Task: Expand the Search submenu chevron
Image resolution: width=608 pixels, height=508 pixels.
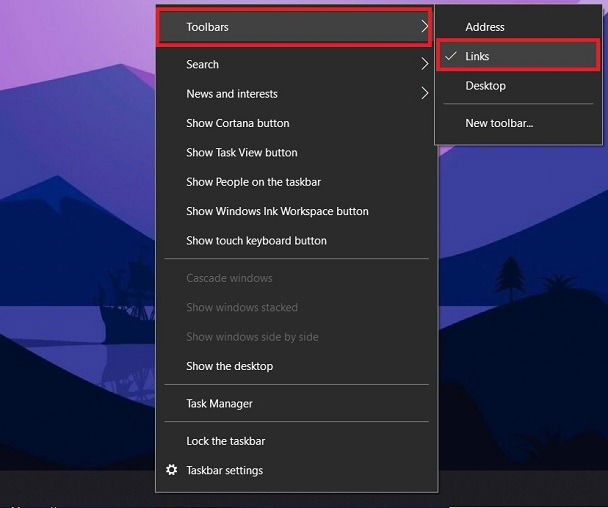Action: click(425, 64)
